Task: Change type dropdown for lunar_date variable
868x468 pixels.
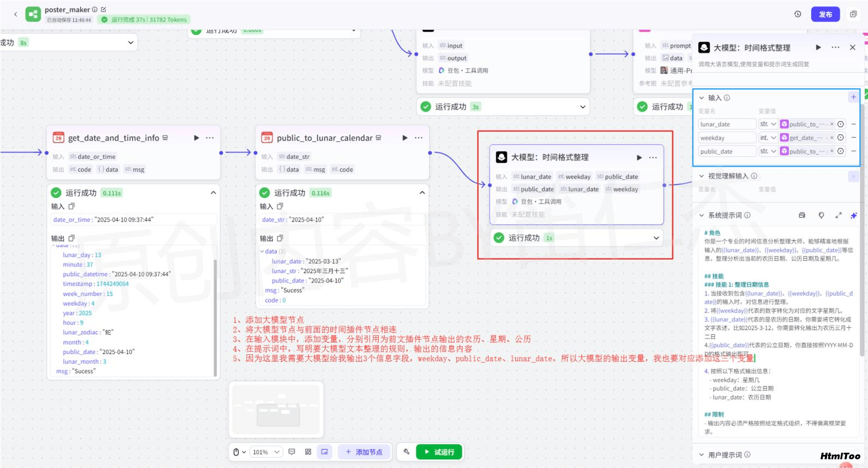Action: coord(768,124)
